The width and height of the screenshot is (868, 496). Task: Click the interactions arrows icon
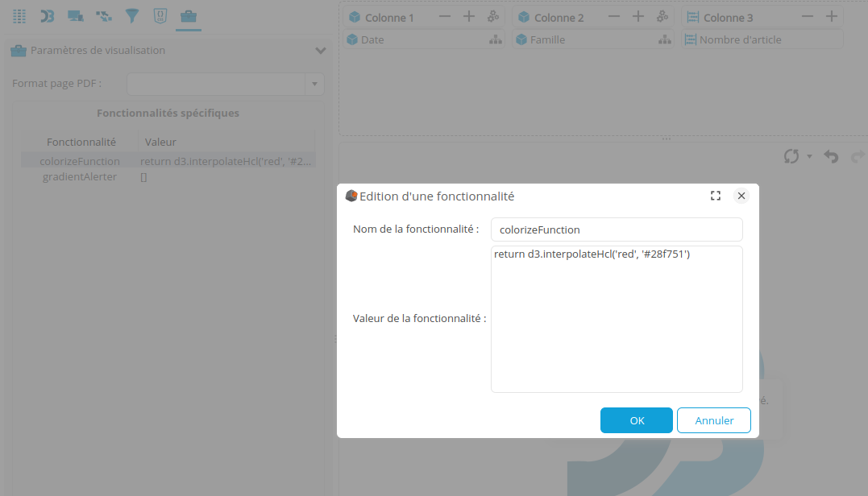pos(104,15)
